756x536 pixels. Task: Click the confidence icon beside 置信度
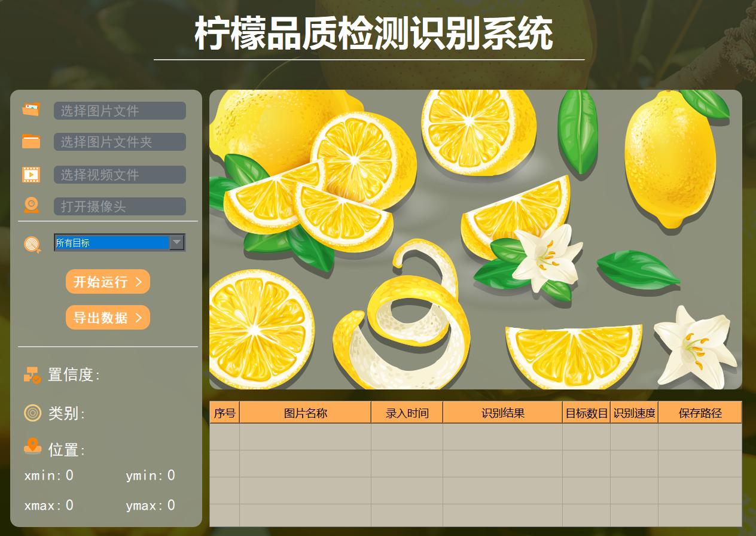coord(32,375)
